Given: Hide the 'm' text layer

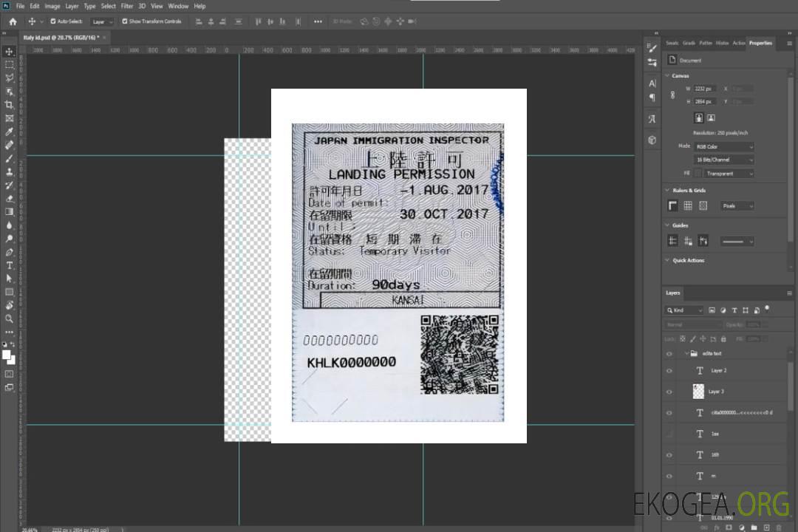Looking at the screenshot, I should pos(669,477).
